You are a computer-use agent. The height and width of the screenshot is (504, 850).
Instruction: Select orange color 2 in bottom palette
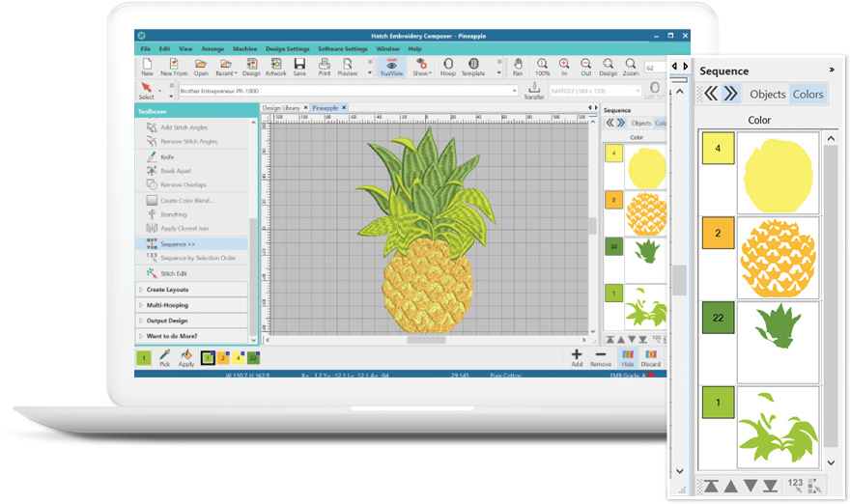(223, 357)
